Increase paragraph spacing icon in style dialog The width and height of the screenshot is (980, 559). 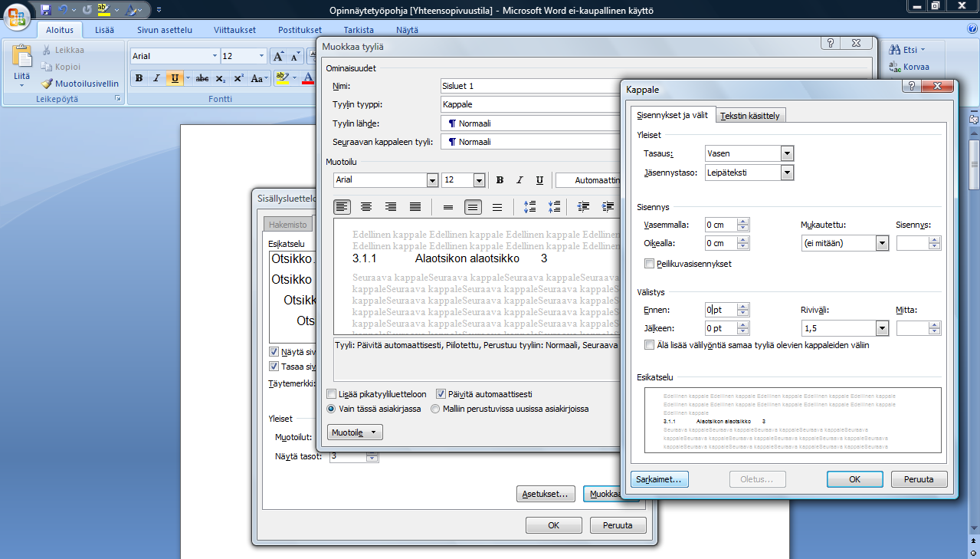(x=529, y=207)
